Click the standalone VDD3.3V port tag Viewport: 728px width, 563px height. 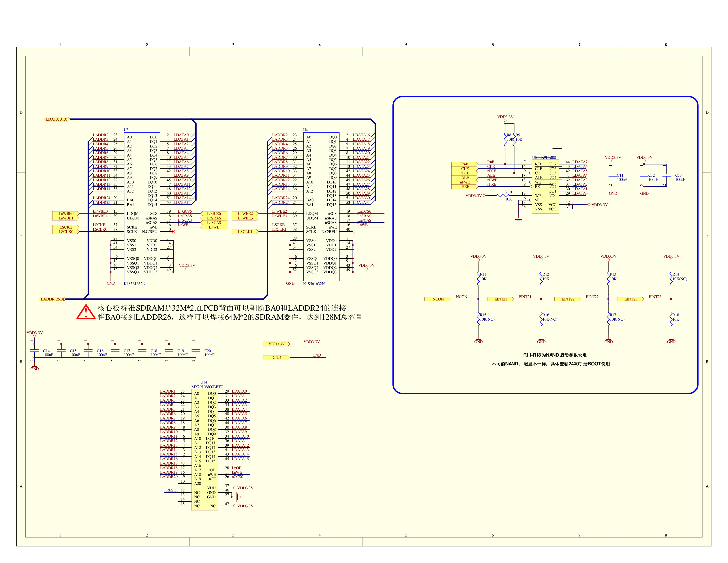point(276,344)
